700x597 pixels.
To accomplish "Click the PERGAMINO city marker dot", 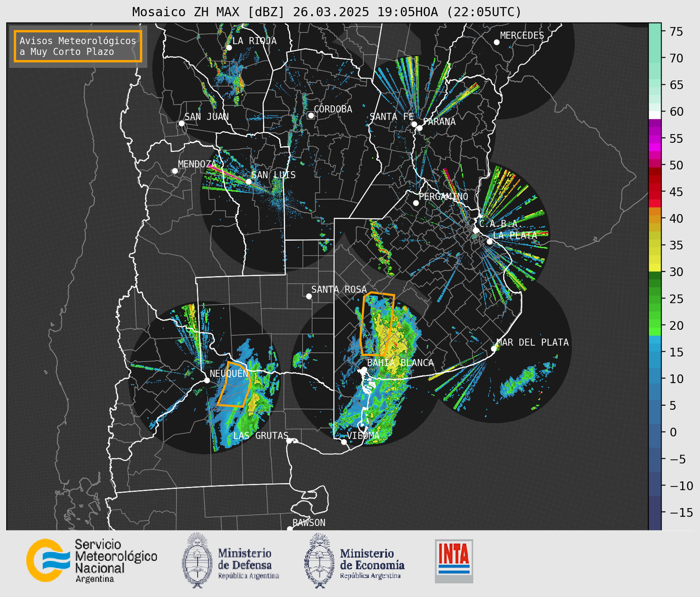I will 416,203.
